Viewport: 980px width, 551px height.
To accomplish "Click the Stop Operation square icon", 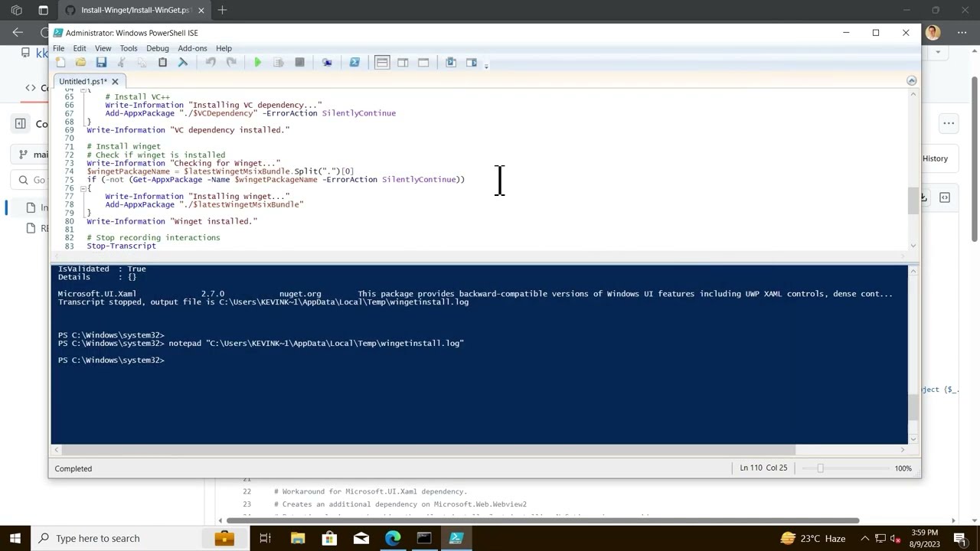I will (x=299, y=63).
